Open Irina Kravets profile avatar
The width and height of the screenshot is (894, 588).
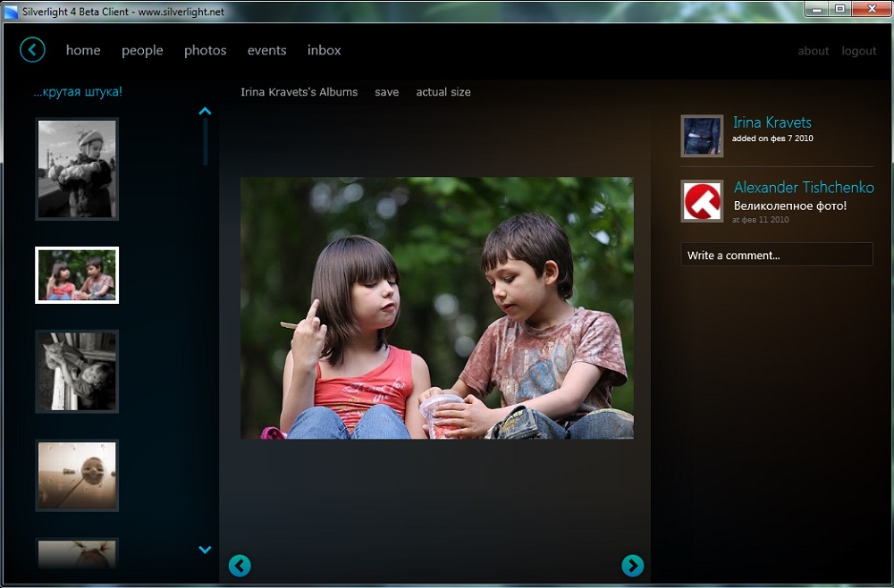click(702, 136)
